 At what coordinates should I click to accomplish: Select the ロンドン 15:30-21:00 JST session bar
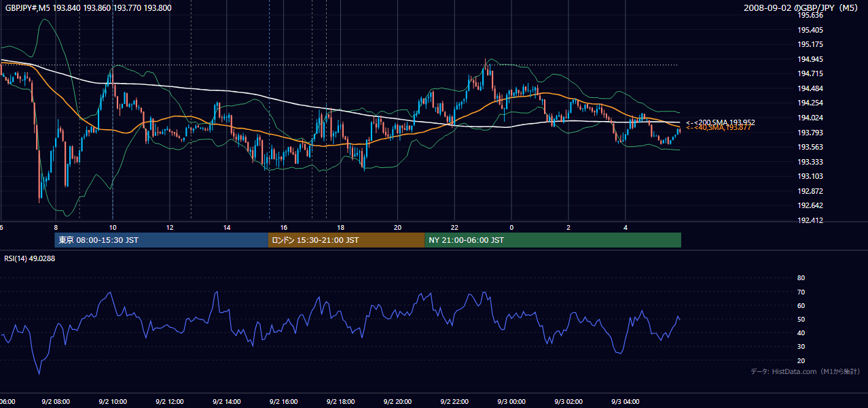(x=346, y=240)
